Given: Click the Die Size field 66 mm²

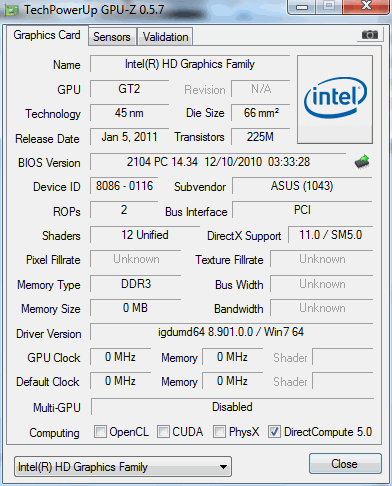Looking at the screenshot, I should 261,113.
